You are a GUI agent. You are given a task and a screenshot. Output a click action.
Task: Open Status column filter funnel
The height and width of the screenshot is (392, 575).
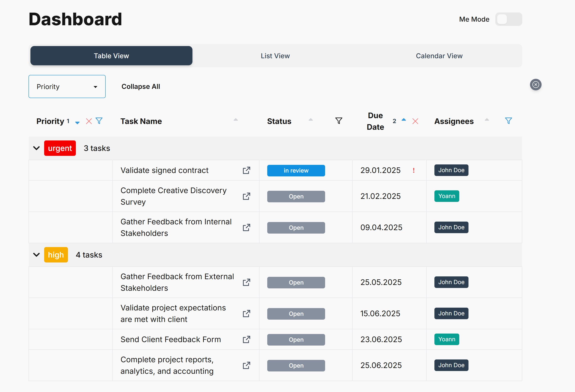339,121
